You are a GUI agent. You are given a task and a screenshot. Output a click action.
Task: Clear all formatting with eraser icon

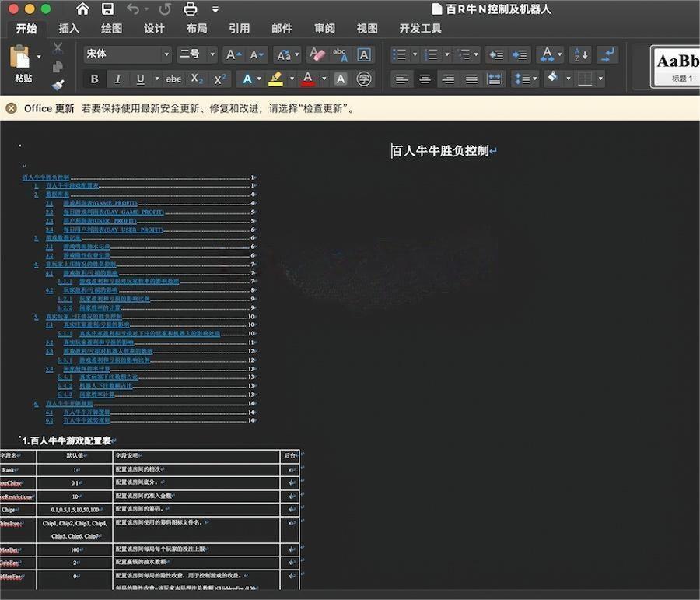(x=317, y=55)
